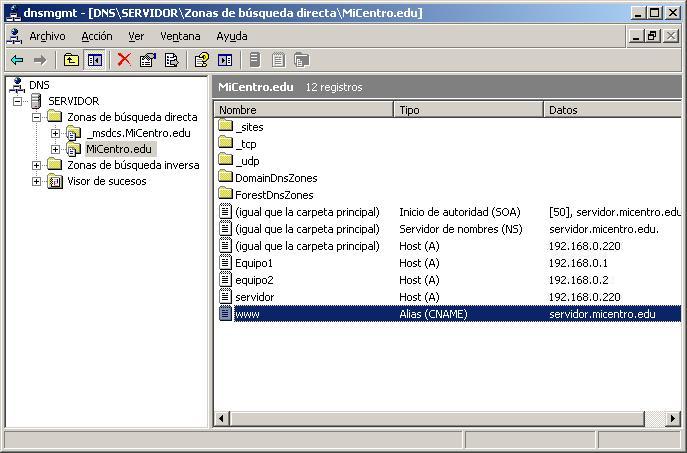The height and width of the screenshot is (453, 687).
Task: Click the Up one level folder icon
Action: 72,60
